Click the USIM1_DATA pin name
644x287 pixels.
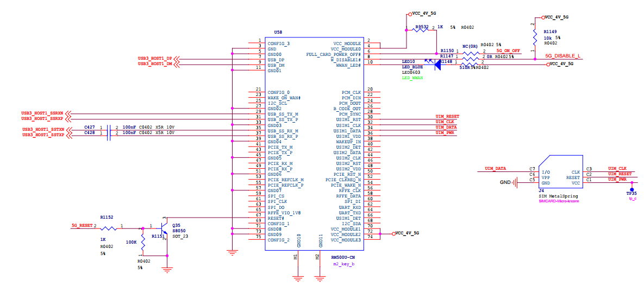[348, 130]
